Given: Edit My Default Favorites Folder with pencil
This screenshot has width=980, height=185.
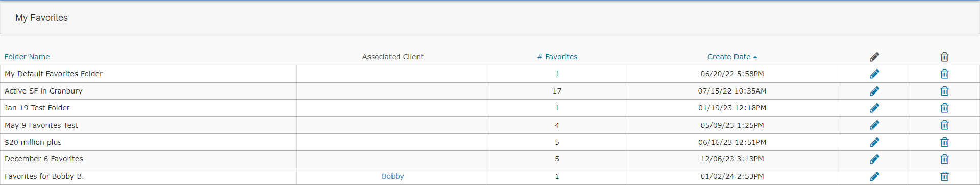Looking at the screenshot, I should click(x=874, y=74).
